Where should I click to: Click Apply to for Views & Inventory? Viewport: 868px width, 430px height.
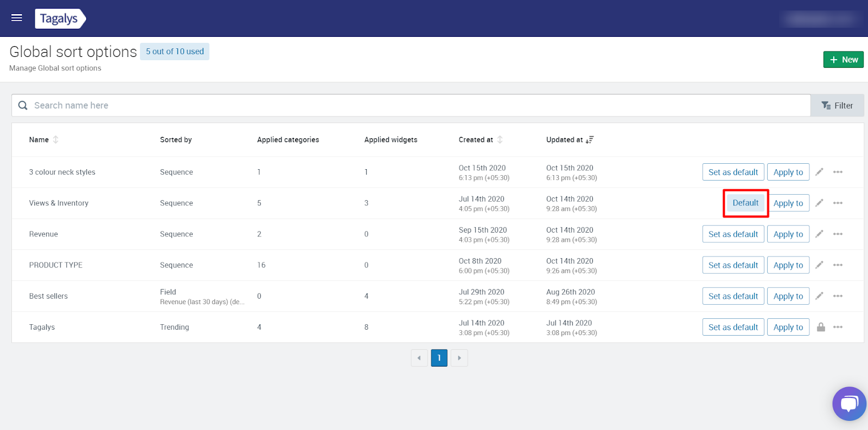pyautogui.click(x=788, y=203)
